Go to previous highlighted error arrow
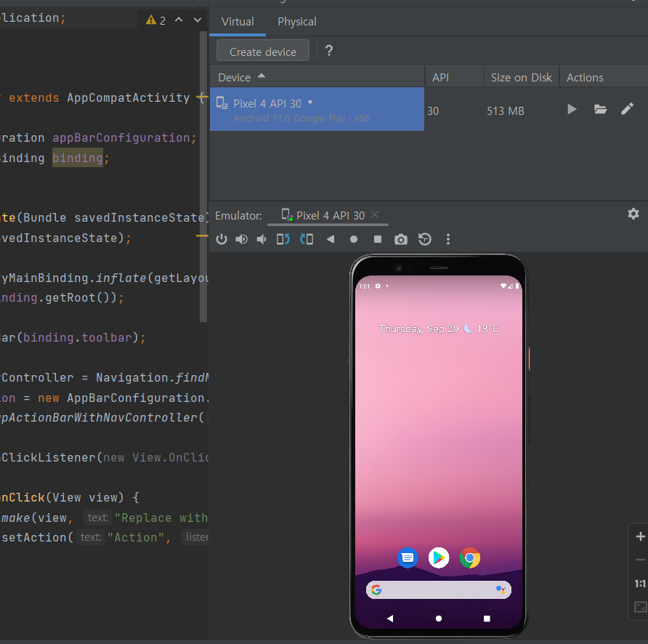This screenshot has height=644, width=648. pos(179,20)
